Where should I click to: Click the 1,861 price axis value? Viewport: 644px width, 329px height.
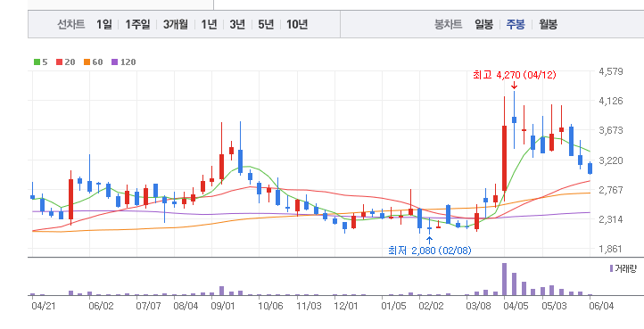[611, 250]
